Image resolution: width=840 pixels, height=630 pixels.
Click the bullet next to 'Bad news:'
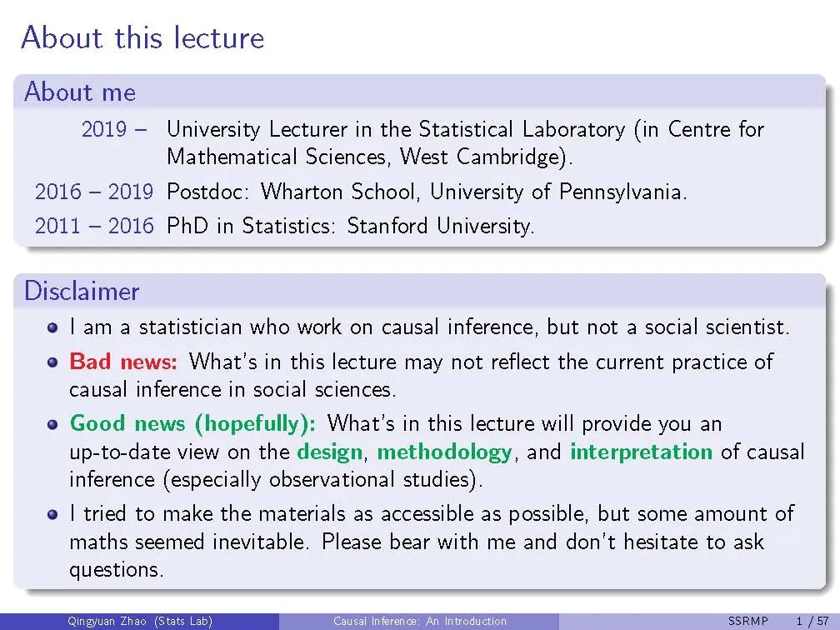53,362
